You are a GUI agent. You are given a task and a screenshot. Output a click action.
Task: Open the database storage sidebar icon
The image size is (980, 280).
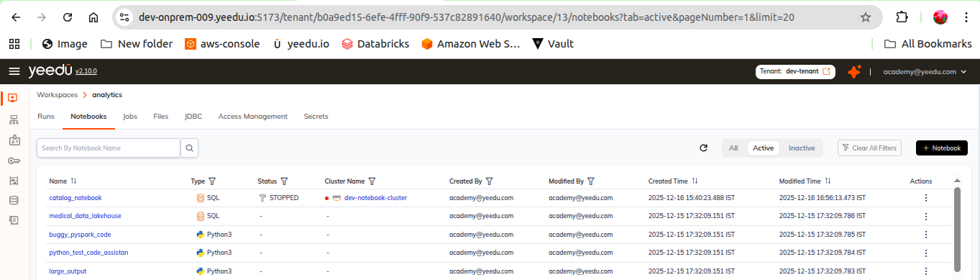14,200
